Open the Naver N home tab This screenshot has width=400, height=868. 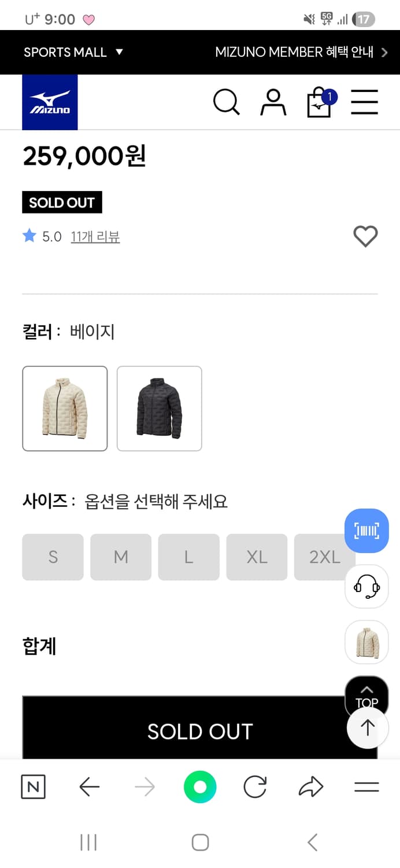pos(33,786)
